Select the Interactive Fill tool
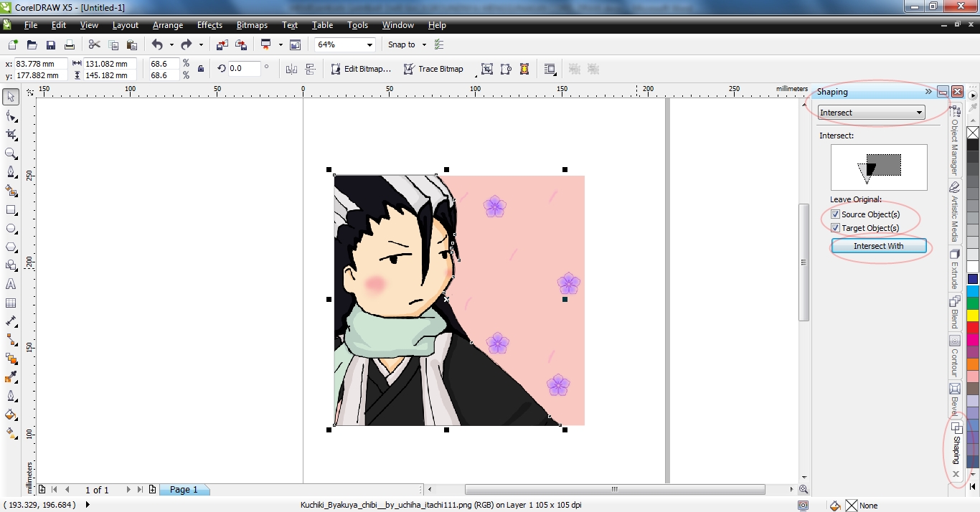Viewport: 980px width, 512px height. pyautogui.click(x=11, y=433)
